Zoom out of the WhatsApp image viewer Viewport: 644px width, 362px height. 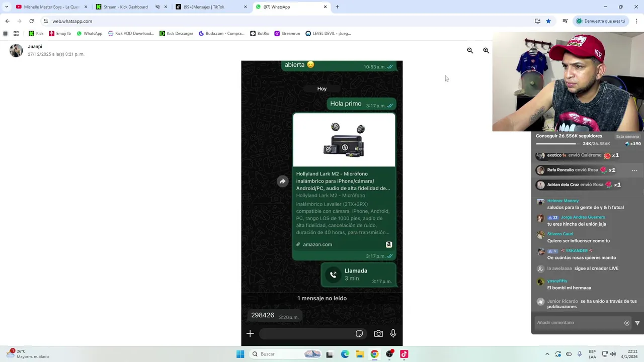[x=470, y=50]
